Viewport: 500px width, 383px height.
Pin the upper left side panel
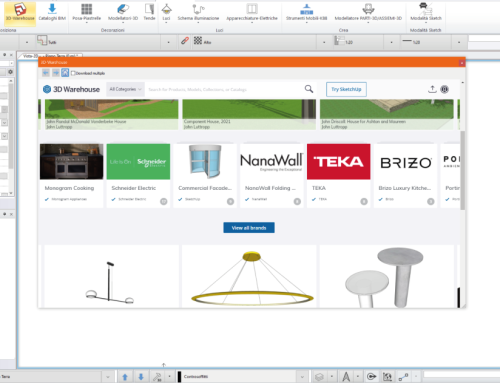pos(4,55)
